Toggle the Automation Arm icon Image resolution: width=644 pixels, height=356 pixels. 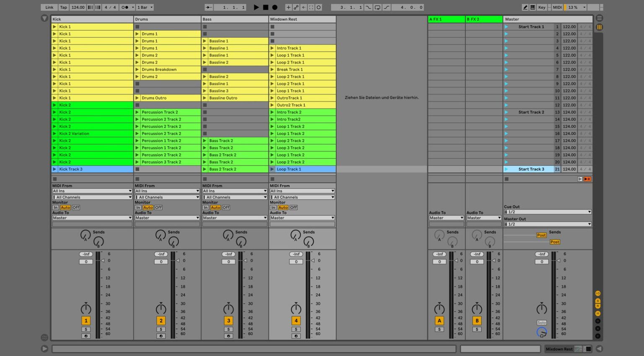[296, 7]
